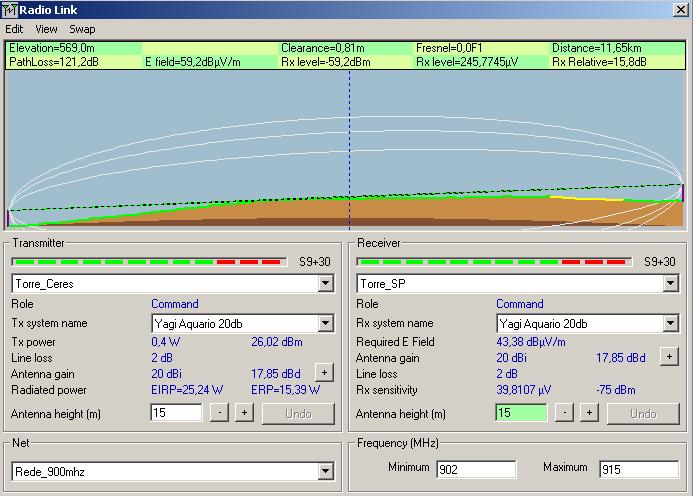The height and width of the screenshot is (496, 693).
Task: Click the receiver Undo button
Action: click(x=643, y=414)
